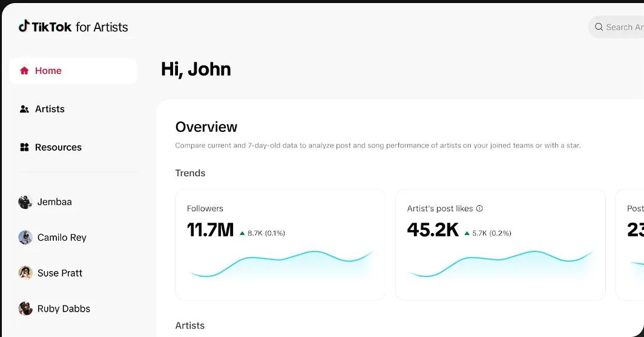Click Jembaa's avatar picture
The image size is (644, 337).
25,202
